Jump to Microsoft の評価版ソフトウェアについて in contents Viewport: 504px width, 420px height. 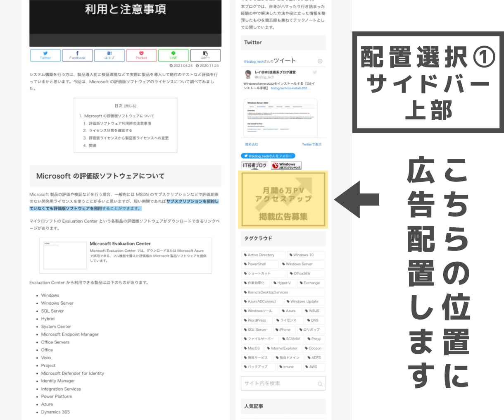click(x=119, y=116)
